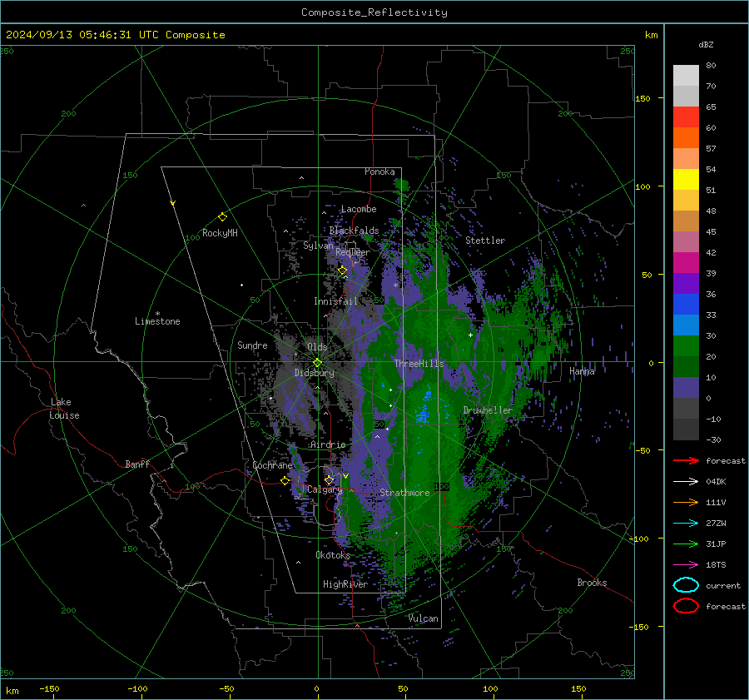Image resolution: width=749 pixels, height=700 pixels.
Task: Click the Sylvan label on map
Action: (318, 246)
